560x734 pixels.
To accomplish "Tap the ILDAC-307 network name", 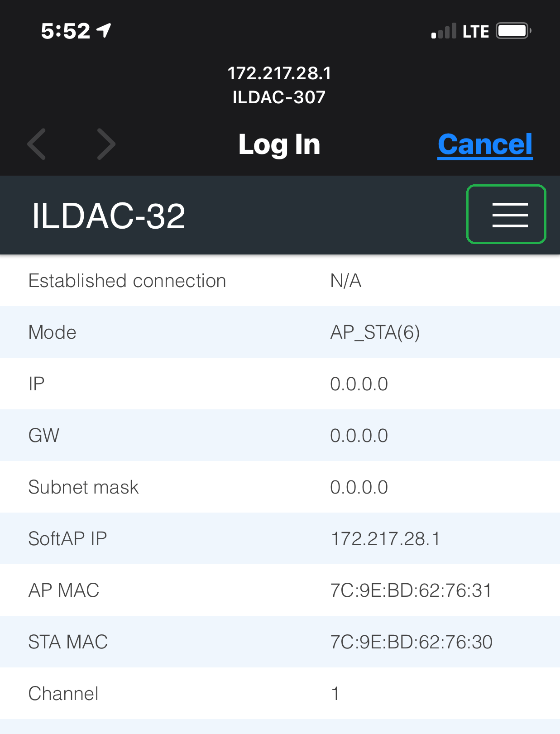I will click(279, 97).
